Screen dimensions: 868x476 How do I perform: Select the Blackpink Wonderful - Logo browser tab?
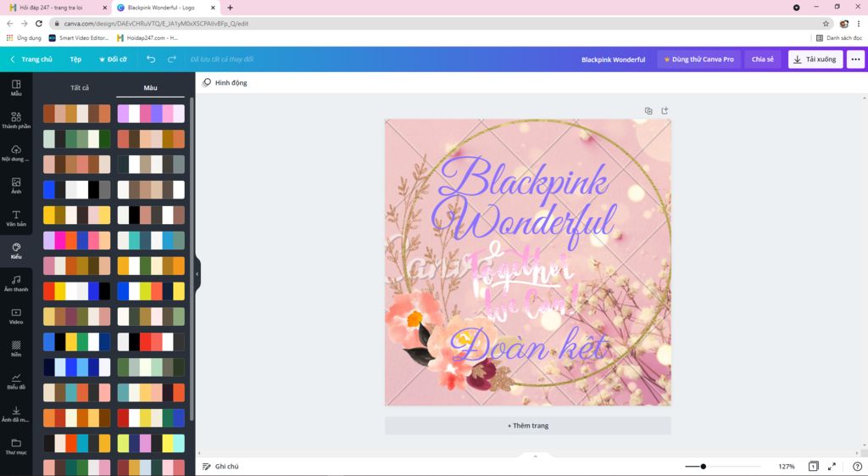point(160,8)
